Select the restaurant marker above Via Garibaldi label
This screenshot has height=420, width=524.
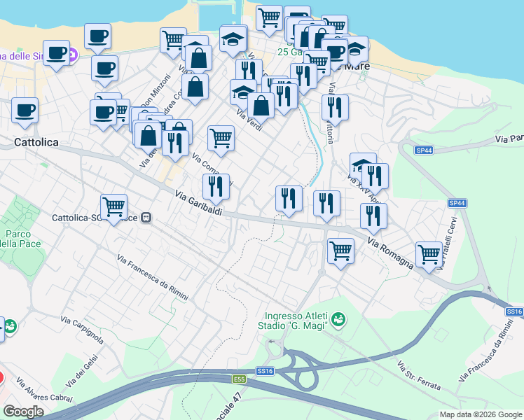point(216,189)
